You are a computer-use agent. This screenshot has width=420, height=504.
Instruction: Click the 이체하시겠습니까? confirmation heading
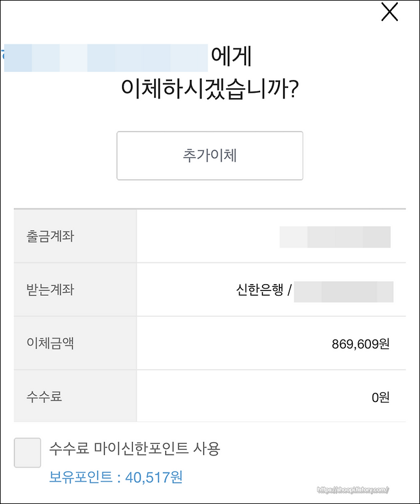tap(210, 89)
